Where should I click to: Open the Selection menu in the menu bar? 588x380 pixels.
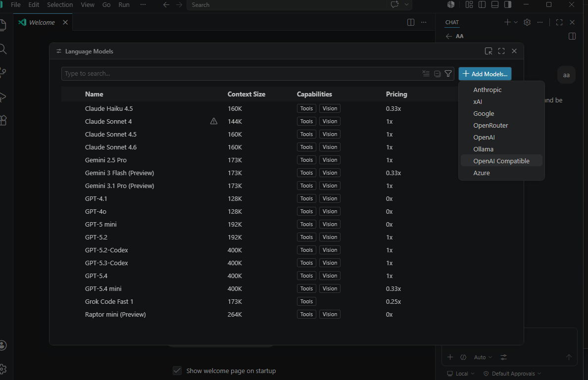coord(60,5)
